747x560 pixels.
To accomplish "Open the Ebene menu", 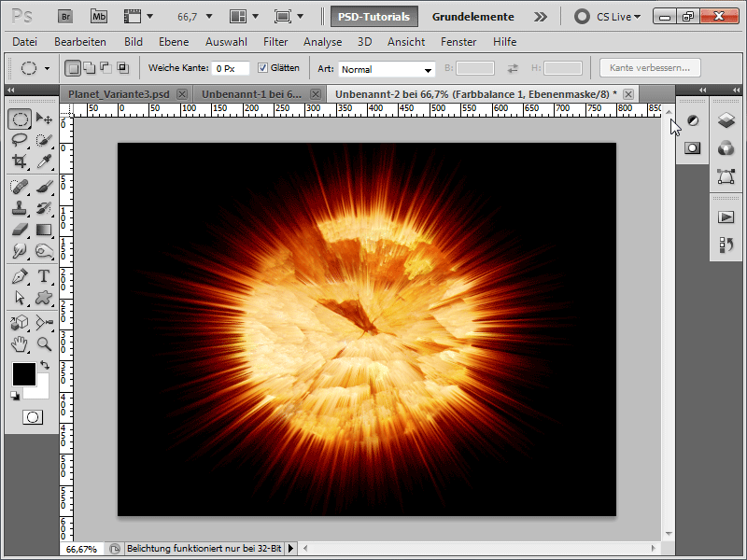I will (174, 42).
